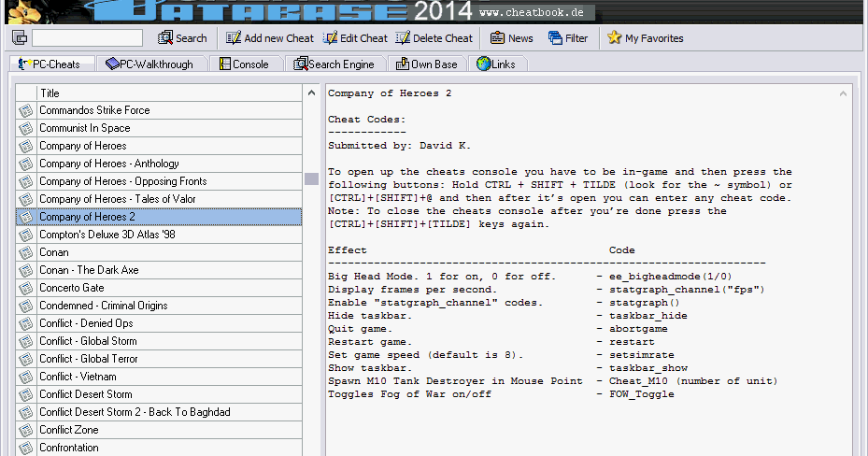Click cheat text panel scroll up arrow
This screenshot has width=868, height=456.
pos(843,93)
